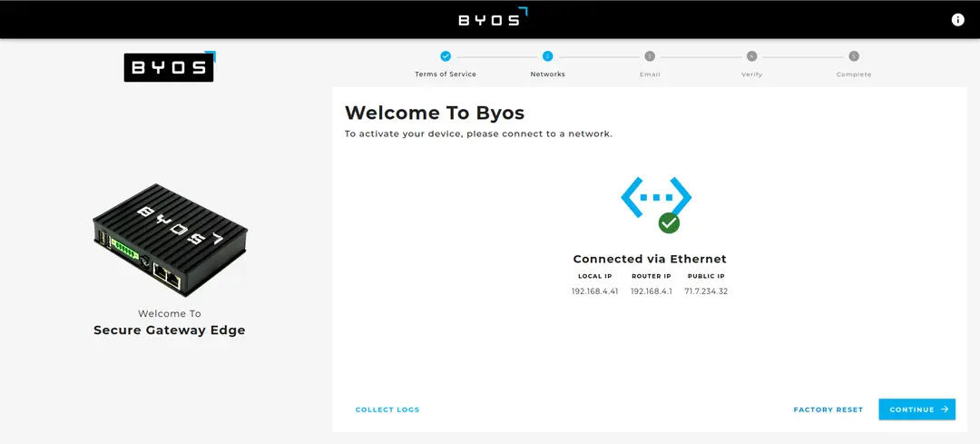Select router IP value 192.168.4.1
The width and height of the screenshot is (980, 444).
coord(652,291)
